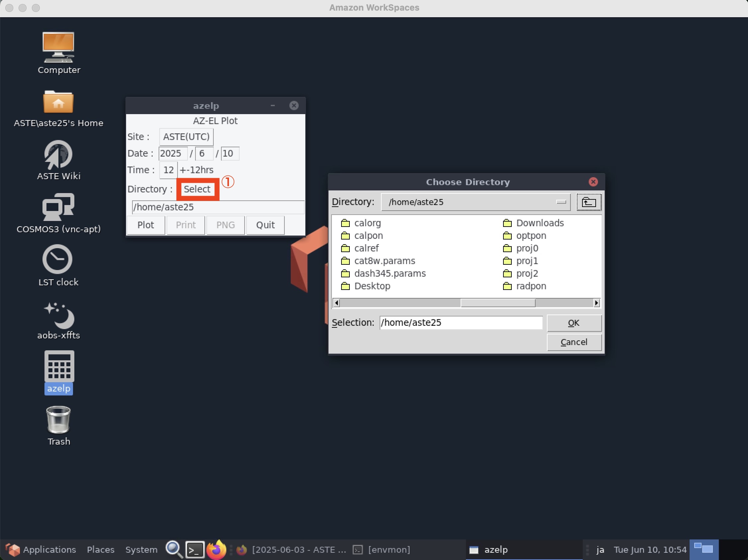
Task: Click the scroll right arrow of folder list
Action: (x=596, y=303)
